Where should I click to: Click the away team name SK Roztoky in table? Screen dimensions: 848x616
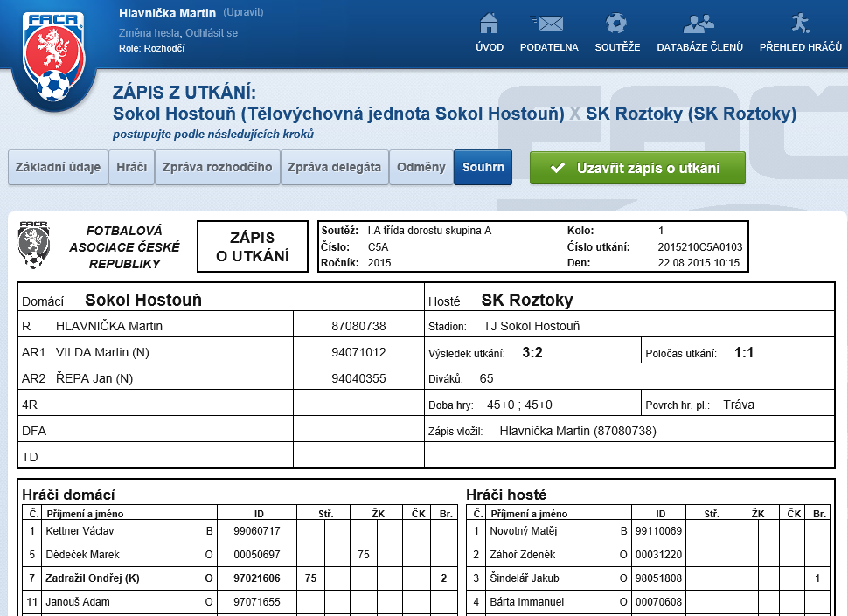click(x=527, y=300)
